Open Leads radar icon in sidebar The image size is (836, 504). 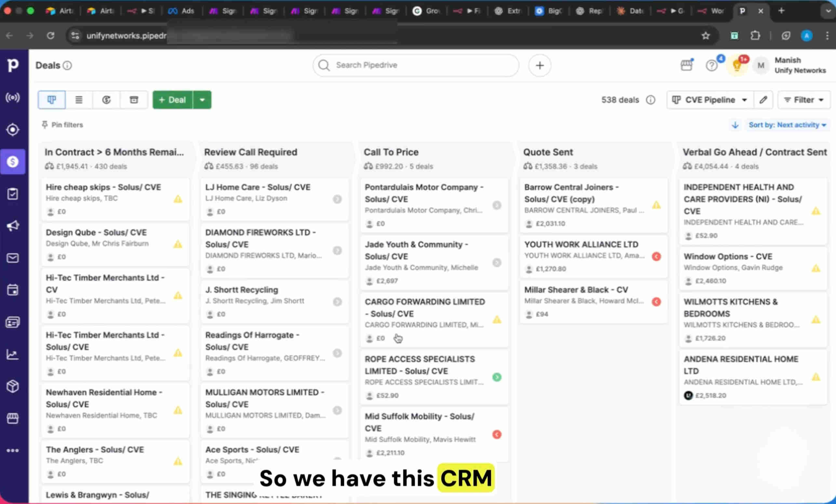click(x=13, y=98)
